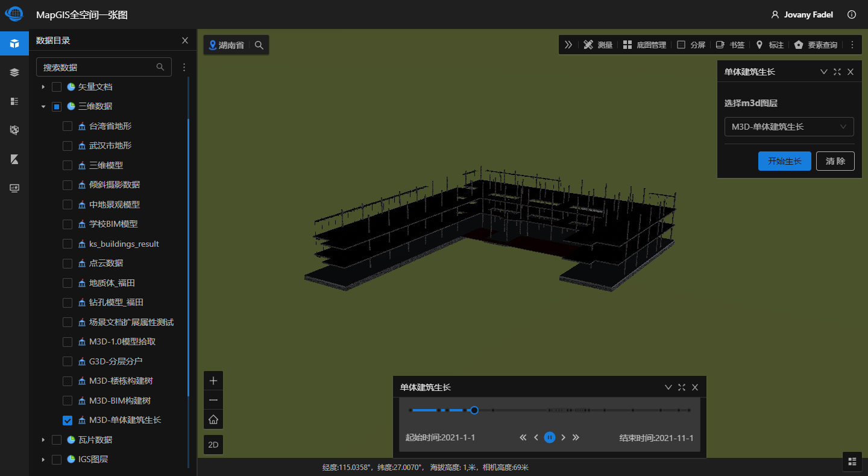Screen dimensions: 868x476
Task: Open the 3D box analysis icon in sidebar
Action: (14, 130)
